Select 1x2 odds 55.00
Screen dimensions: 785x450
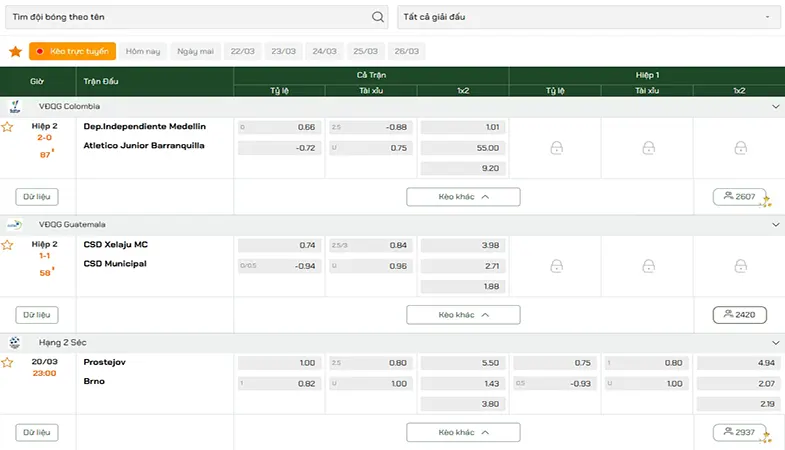pyautogui.click(x=463, y=148)
